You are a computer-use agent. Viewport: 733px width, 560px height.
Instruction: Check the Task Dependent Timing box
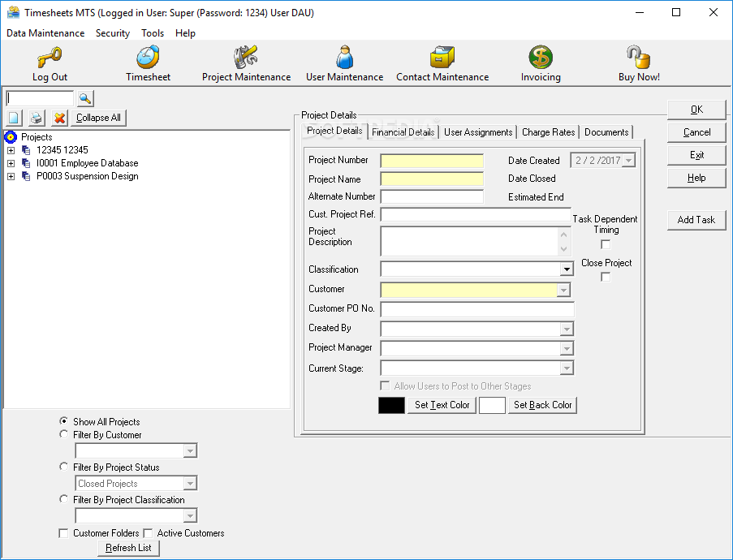pyautogui.click(x=606, y=244)
